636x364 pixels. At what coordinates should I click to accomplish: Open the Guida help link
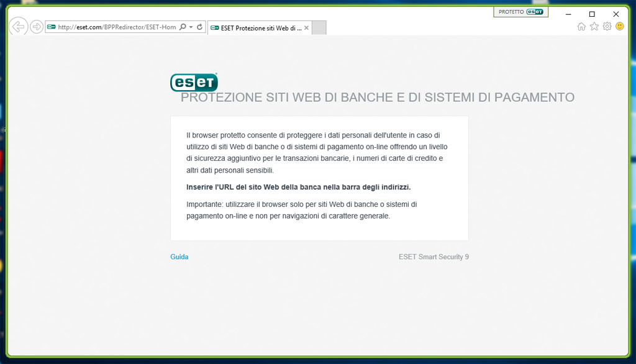tap(179, 257)
